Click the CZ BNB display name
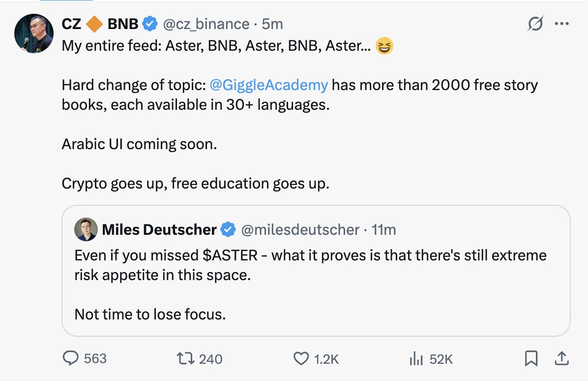This screenshot has width=588, height=381. pos(100,24)
